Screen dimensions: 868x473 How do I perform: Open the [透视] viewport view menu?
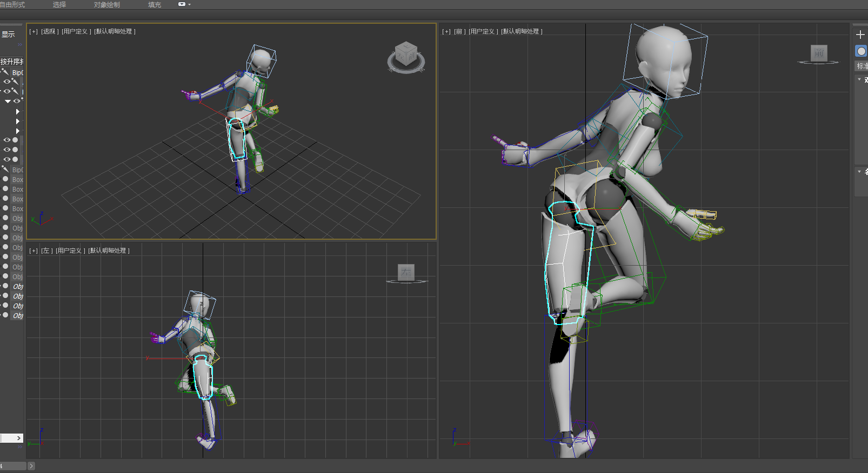[49, 31]
